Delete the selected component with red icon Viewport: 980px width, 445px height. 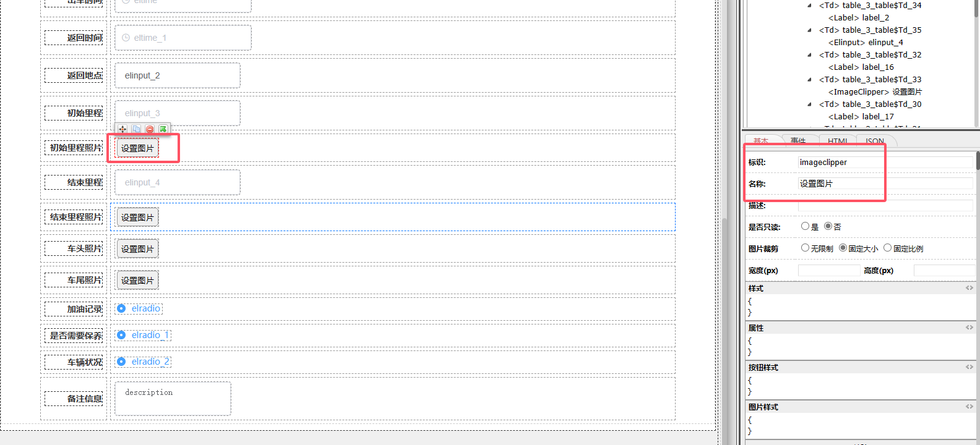pos(150,129)
